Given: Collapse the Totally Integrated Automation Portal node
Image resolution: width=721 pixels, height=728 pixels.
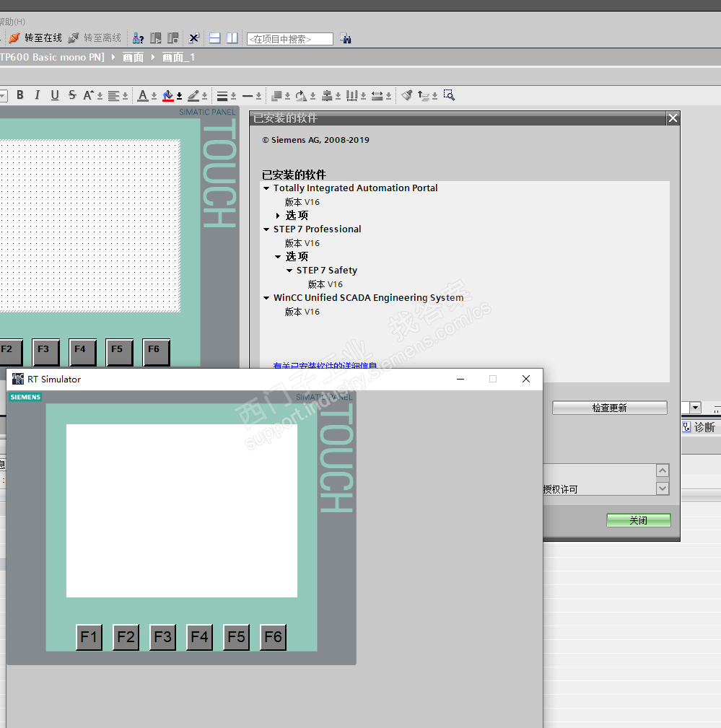Looking at the screenshot, I should pyautogui.click(x=266, y=188).
